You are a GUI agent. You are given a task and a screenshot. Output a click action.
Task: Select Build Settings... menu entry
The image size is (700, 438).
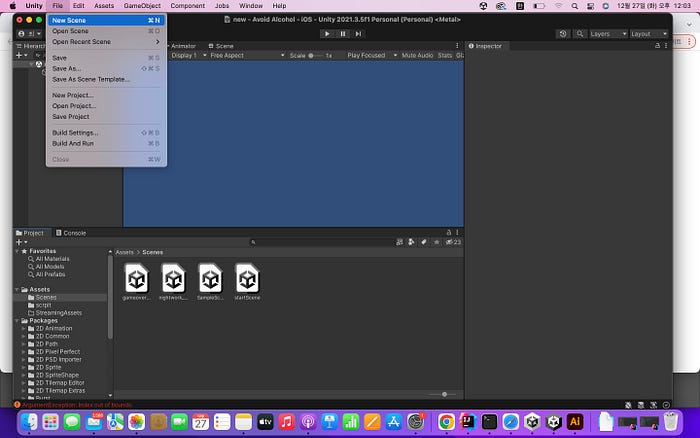coord(75,132)
